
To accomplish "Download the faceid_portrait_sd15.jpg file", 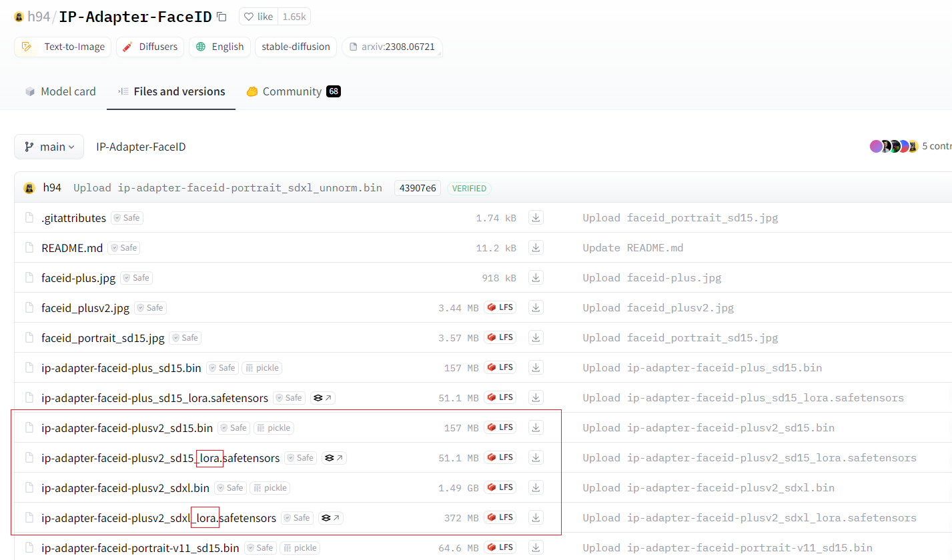I will coord(536,337).
